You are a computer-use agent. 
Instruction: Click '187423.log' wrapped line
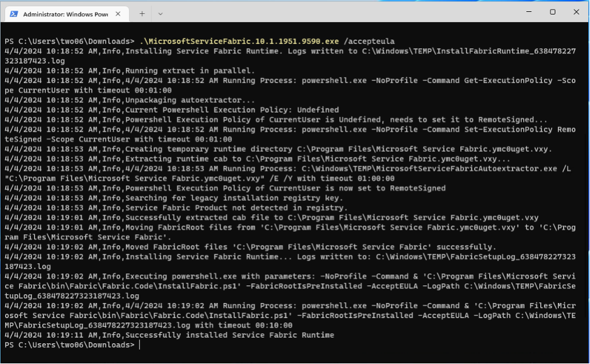28,266
